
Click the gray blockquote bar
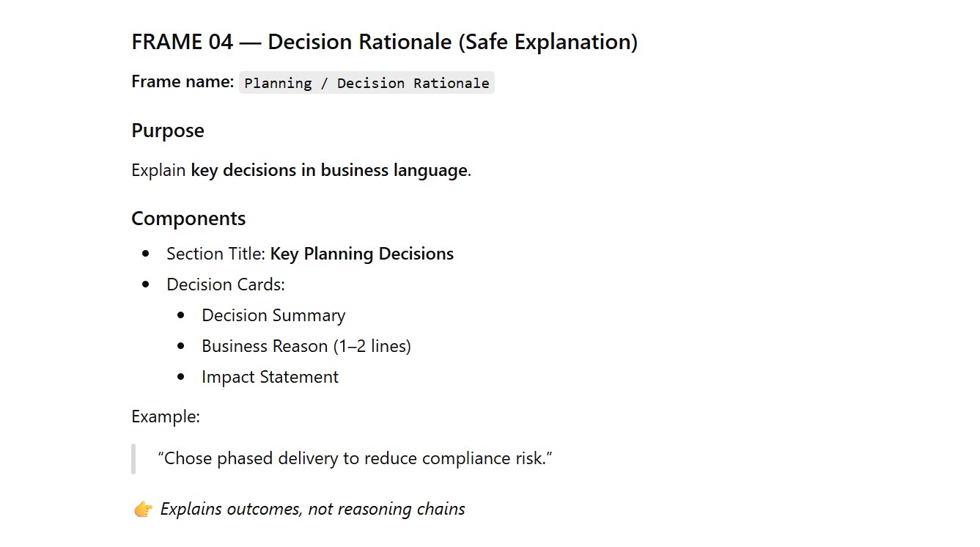[x=133, y=459]
